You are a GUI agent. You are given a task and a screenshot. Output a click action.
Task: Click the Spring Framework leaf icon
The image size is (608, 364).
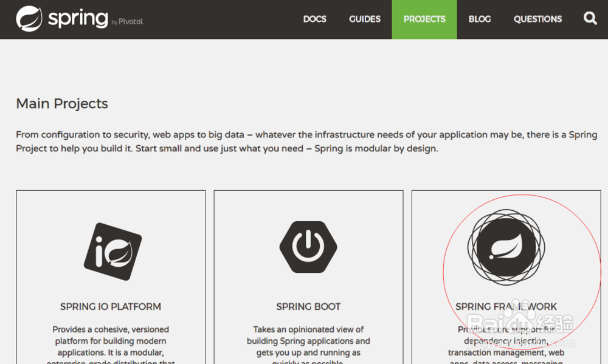coord(506,247)
